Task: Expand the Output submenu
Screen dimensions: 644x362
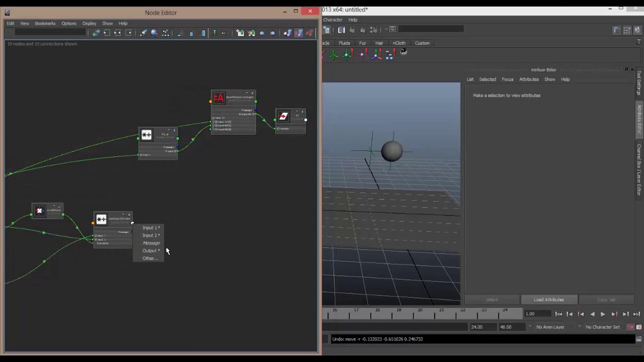Action: coord(149,250)
